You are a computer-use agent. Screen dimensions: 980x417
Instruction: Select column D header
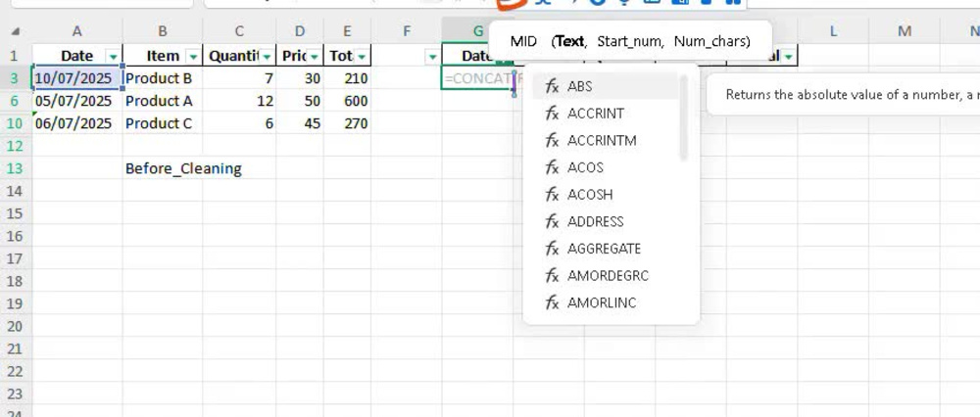tap(300, 31)
